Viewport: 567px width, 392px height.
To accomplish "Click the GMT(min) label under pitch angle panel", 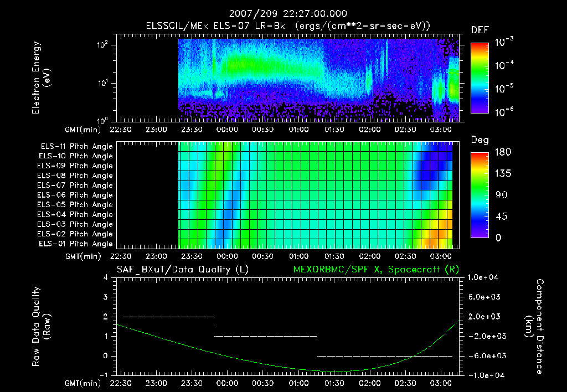I will coord(83,256).
